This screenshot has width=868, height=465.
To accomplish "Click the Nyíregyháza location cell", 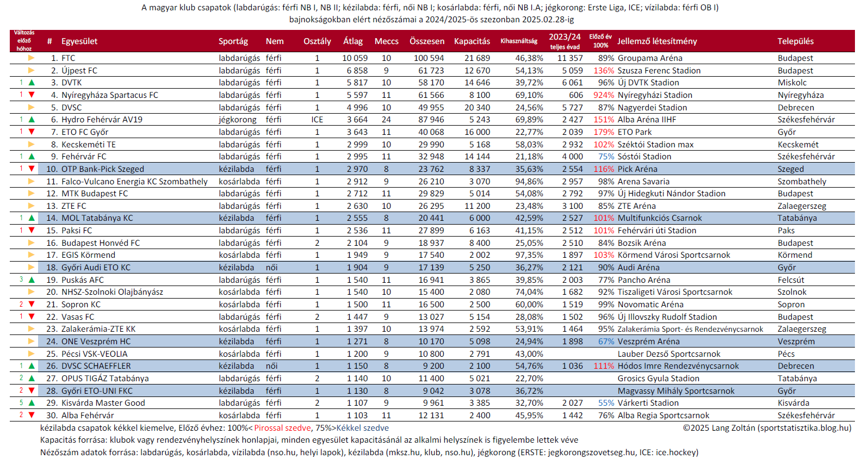I will (801, 95).
